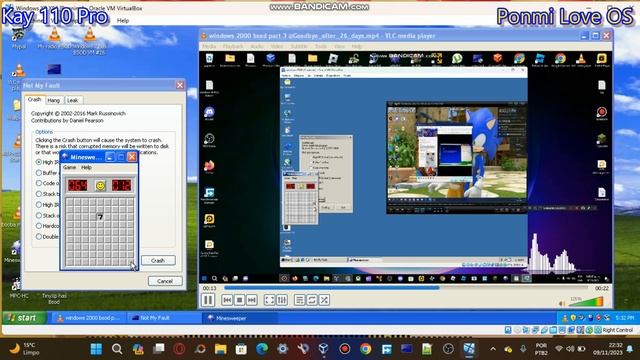
Task: Open VLC extended settings
Action: click(282, 300)
